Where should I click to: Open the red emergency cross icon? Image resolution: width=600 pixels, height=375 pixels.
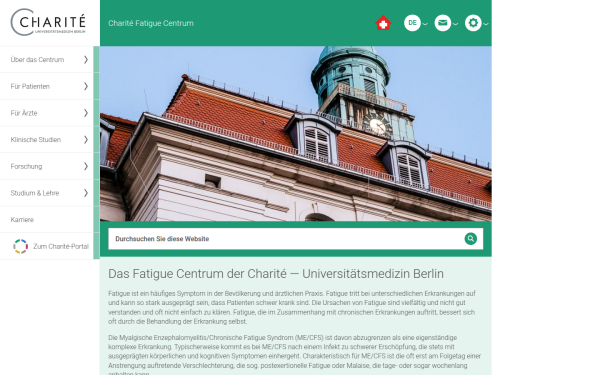(383, 23)
